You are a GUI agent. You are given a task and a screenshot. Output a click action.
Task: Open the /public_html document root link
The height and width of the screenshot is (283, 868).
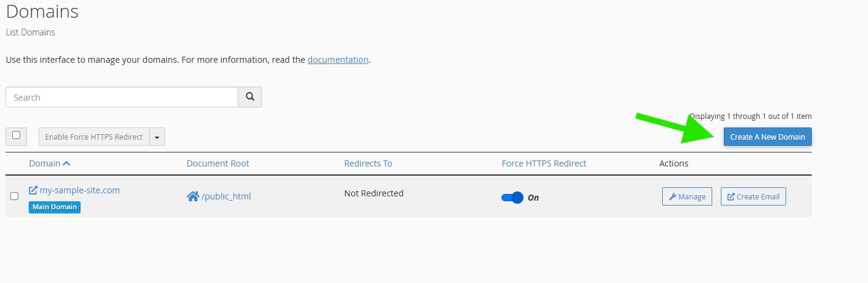[x=226, y=196]
